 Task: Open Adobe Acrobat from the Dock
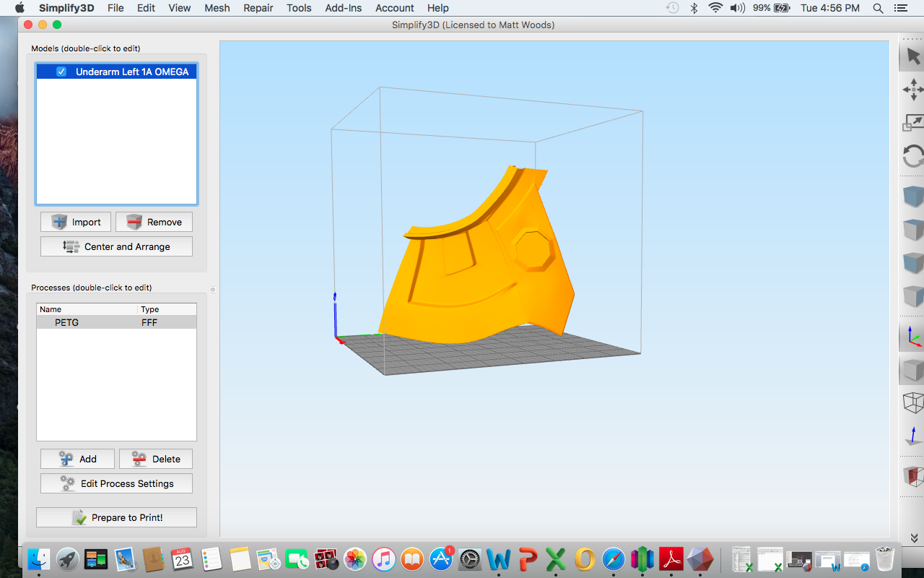point(671,559)
